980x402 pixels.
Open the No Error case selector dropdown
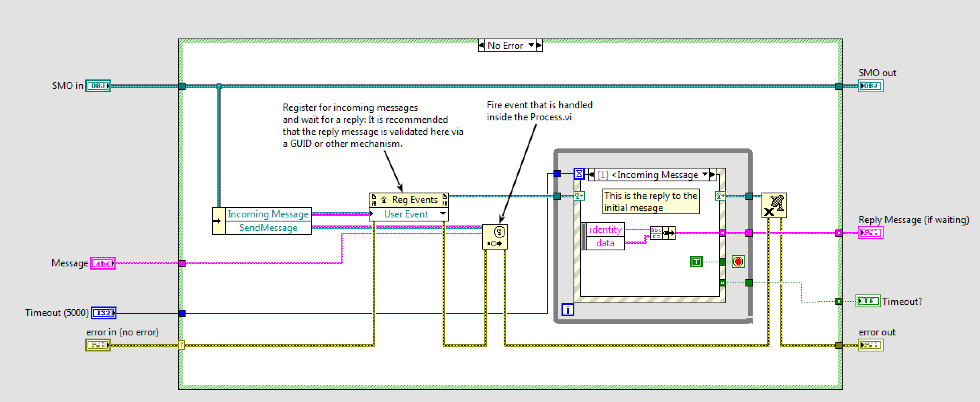(532, 45)
